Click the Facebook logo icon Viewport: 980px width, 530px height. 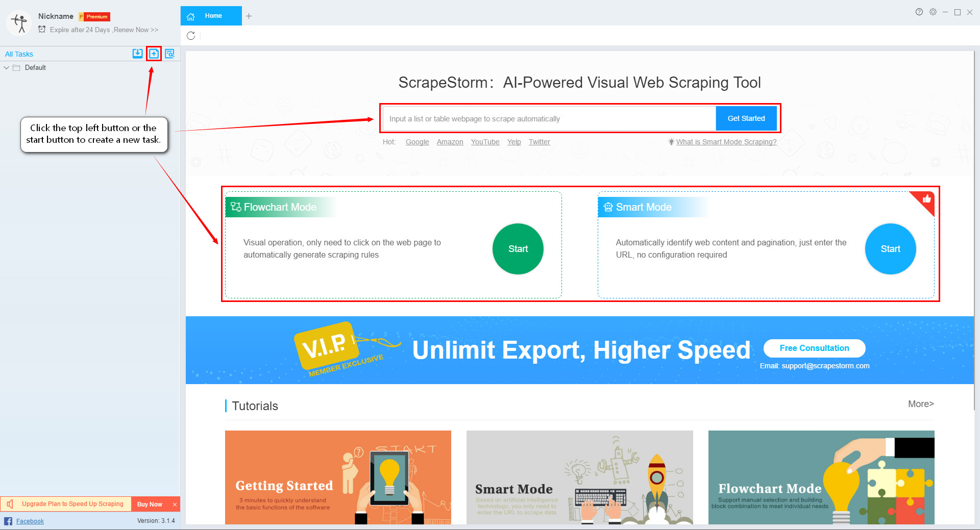pyautogui.click(x=8, y=521)
